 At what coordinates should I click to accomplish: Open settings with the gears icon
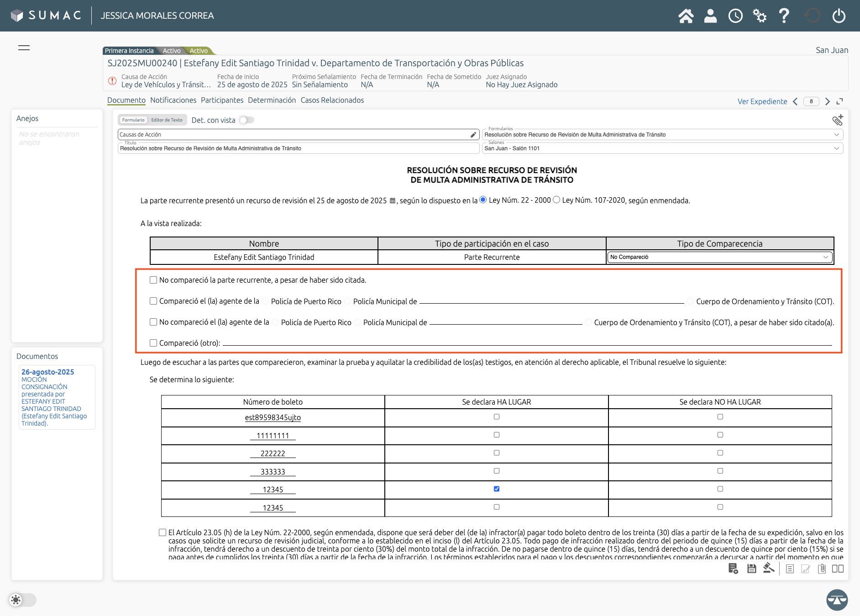pos(760,16)
